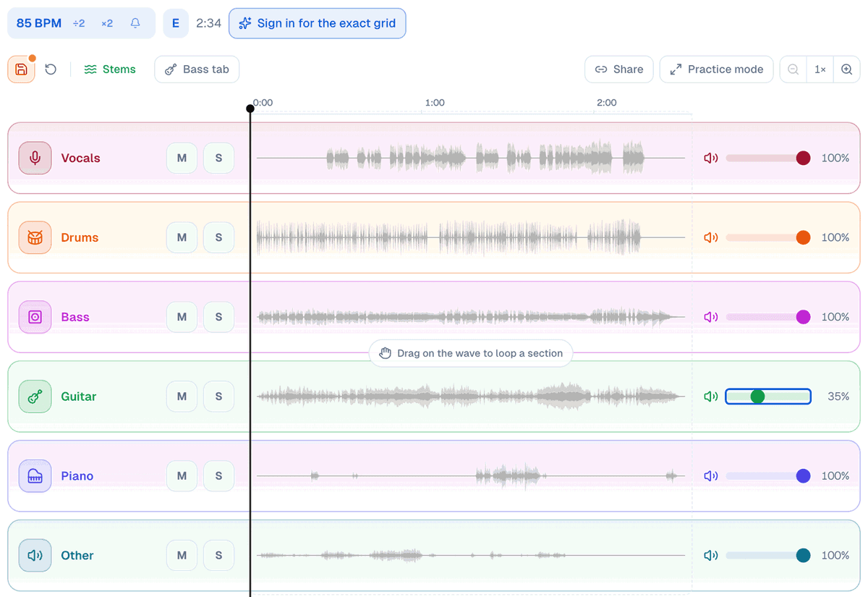Viewport: 868px width, 597px height.
Task: Adjust the Vocals volume slider
Action: [x=768, y=158]
